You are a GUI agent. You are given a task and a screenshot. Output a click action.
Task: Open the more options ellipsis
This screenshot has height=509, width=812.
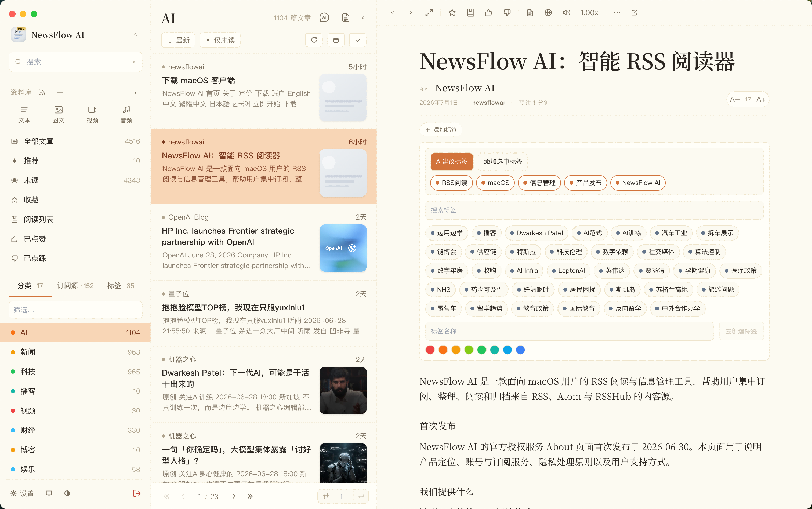point(617,13)
